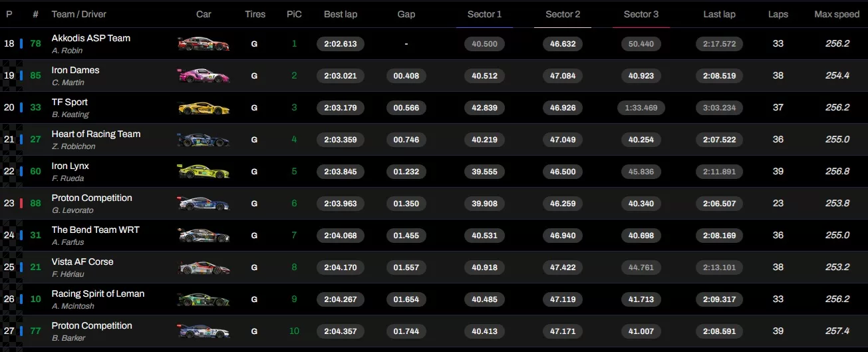Click the number 77 Proton Competition car image
Screen dimensions: 868x352
click(204, 331)
